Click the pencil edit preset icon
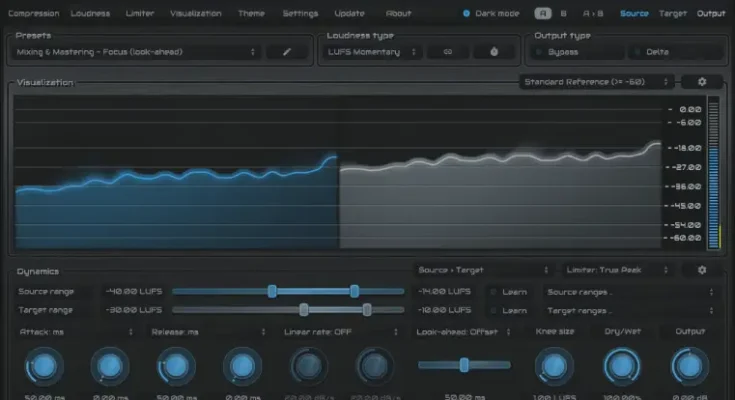The height and width of the screenshot is (400, 735). tap(286, 52)
